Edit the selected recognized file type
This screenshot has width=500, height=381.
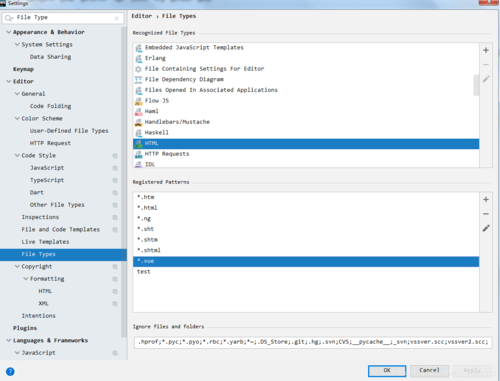click(486, 79)
